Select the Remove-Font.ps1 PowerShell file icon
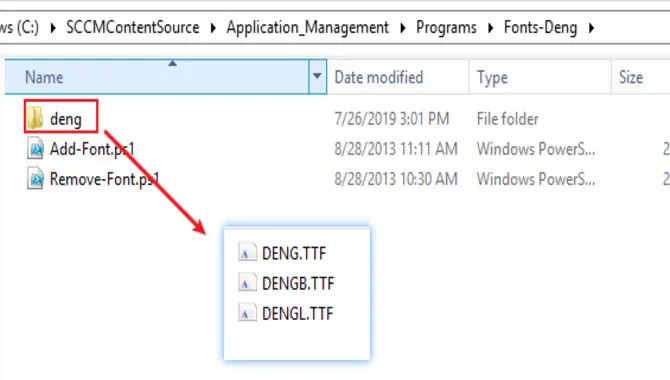 coord(35,179)
